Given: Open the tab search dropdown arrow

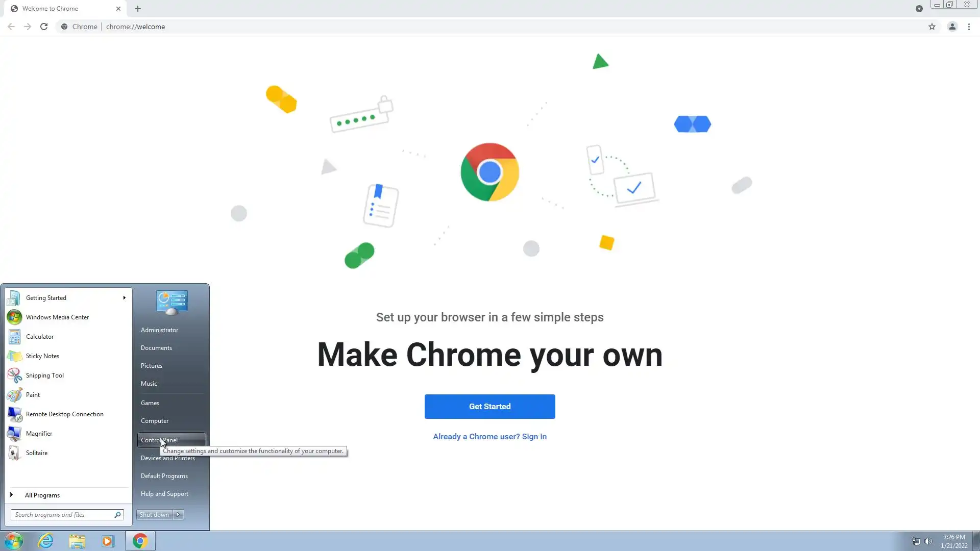Looking at the screenshot, I should [x=919, y=9].
